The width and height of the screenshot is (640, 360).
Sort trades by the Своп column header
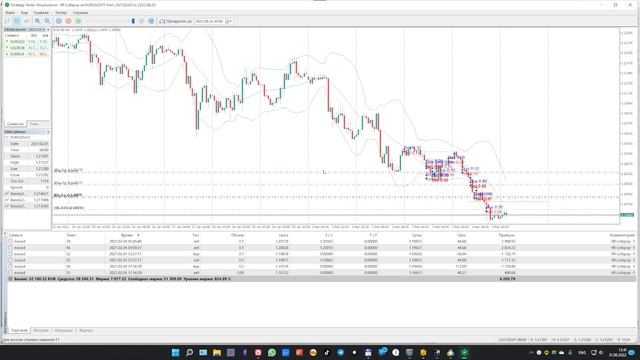tap(461, 235)
